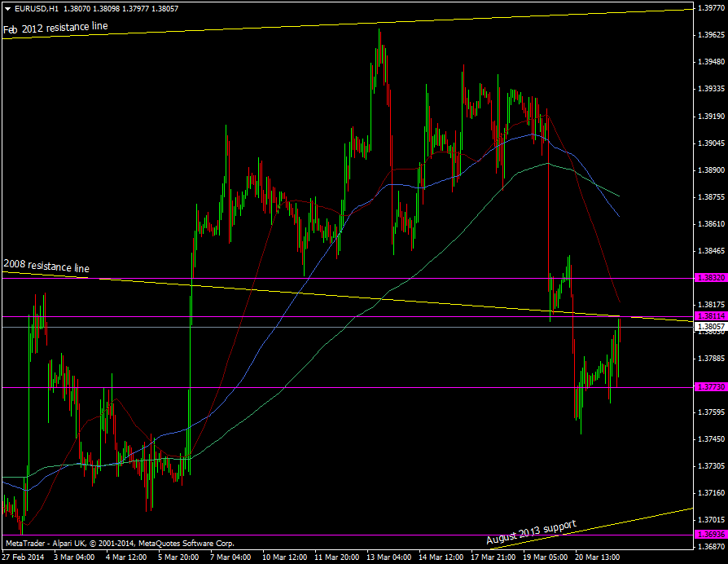Click the '10 Mar 12:00' time axis label
Viewport: 728px width, 564px height.
tap(285, 557)
